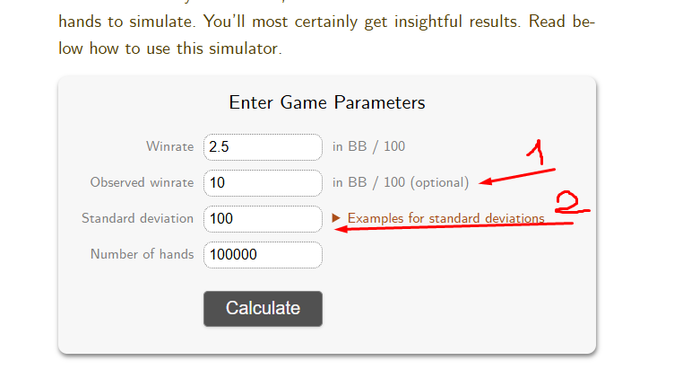Expand the triangle beside Examples for standard deviations

(336, 218)
